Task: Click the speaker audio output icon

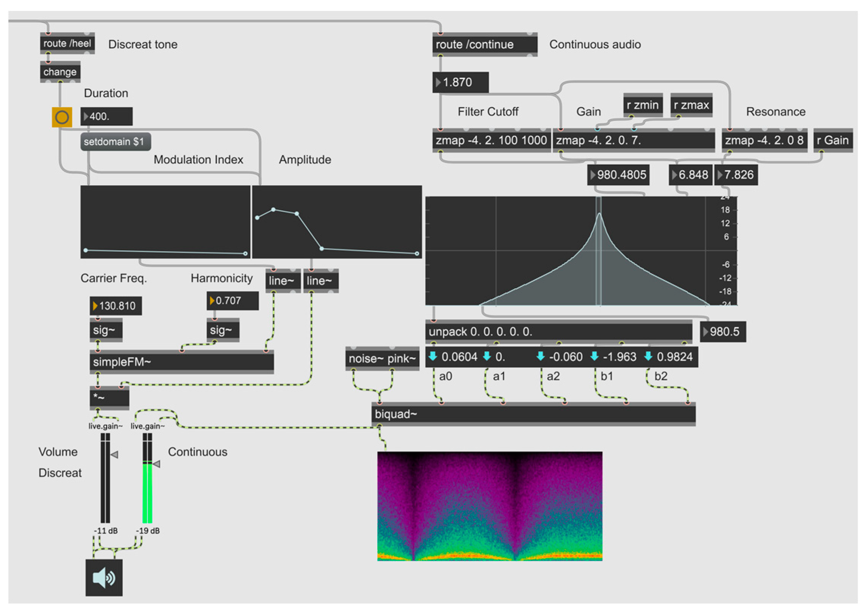Action: coord(104,577)
